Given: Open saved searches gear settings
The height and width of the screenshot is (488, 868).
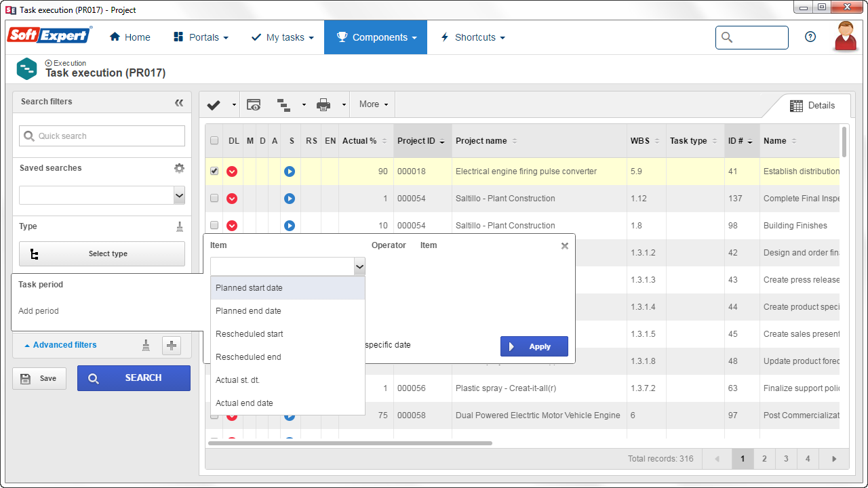Looking at the screenshot, I should [179, 168].
